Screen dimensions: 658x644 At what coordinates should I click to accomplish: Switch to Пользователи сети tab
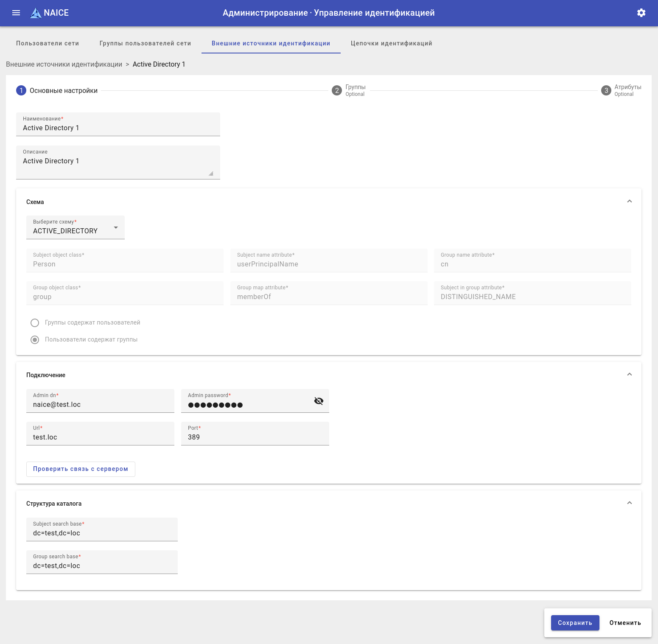pos(48,43)
